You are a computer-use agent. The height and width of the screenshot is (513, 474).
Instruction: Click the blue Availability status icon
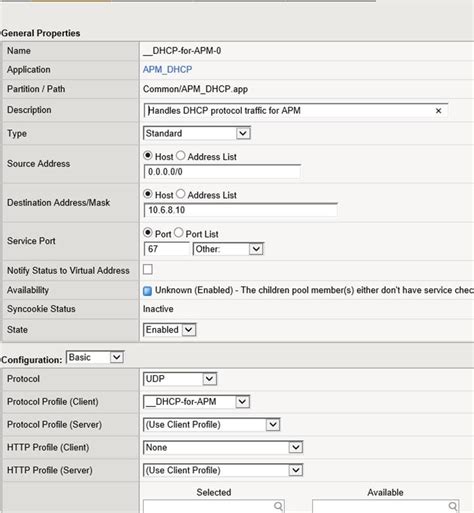click(147, 291)
